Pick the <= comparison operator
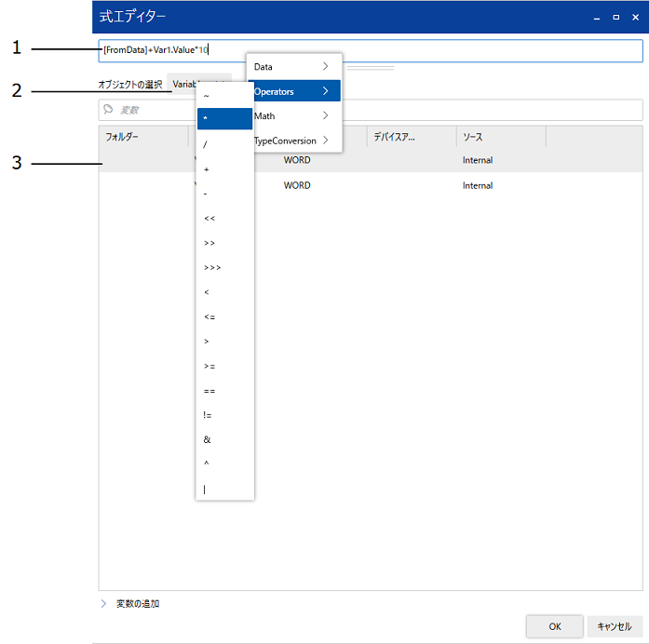649x644 pixels. tap(224, 316)
